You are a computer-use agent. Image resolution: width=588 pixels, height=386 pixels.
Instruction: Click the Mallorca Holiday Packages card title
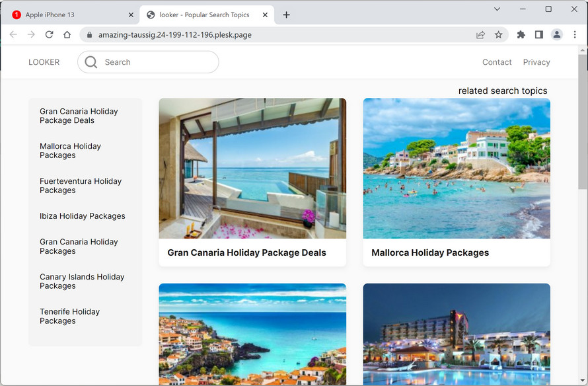[x=430, y=253]
